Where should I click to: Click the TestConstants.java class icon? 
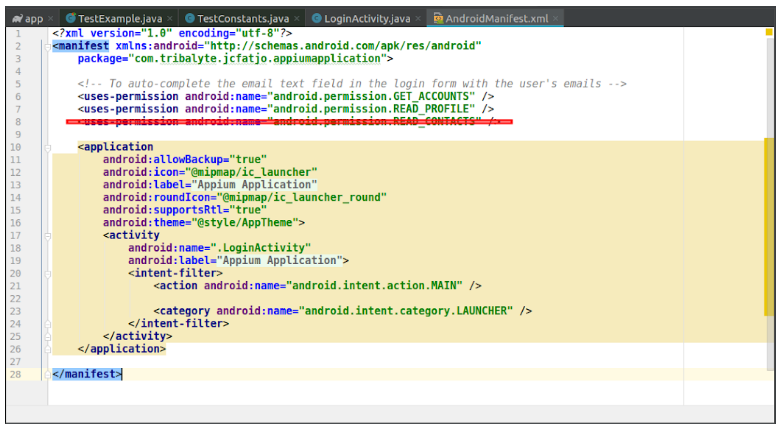(190, 18)
